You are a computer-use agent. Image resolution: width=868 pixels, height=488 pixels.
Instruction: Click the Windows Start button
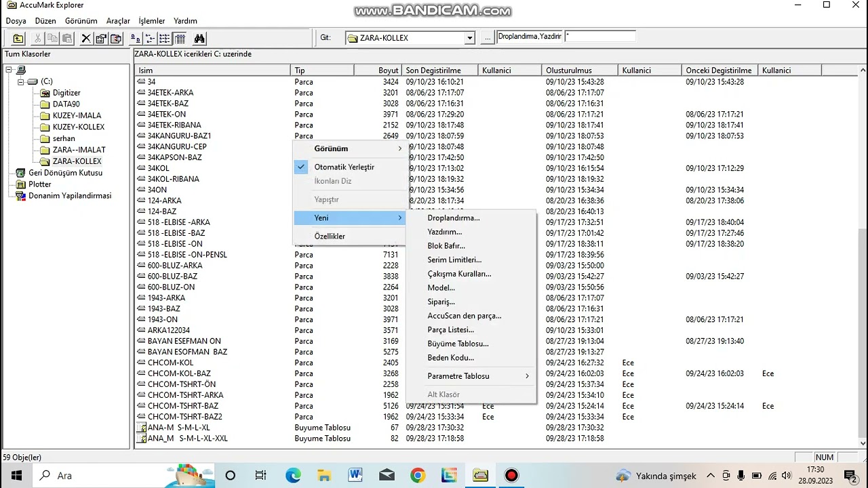tap(16, 475)
